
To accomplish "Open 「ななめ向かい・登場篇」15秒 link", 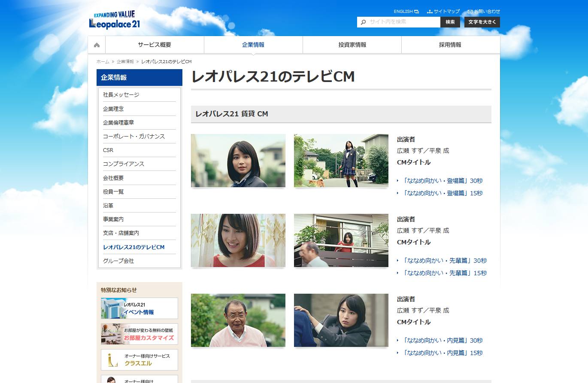I will [x=443, y=193].
